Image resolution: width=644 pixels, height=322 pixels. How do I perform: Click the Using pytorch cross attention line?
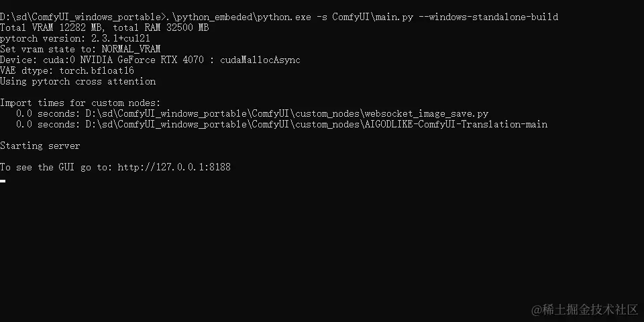(x=78, y=81)
